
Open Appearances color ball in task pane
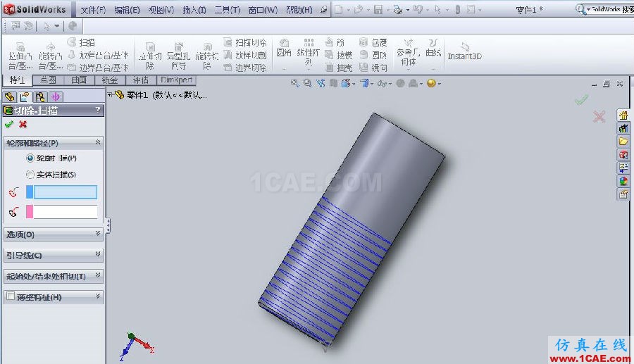(x=623, y=181)
